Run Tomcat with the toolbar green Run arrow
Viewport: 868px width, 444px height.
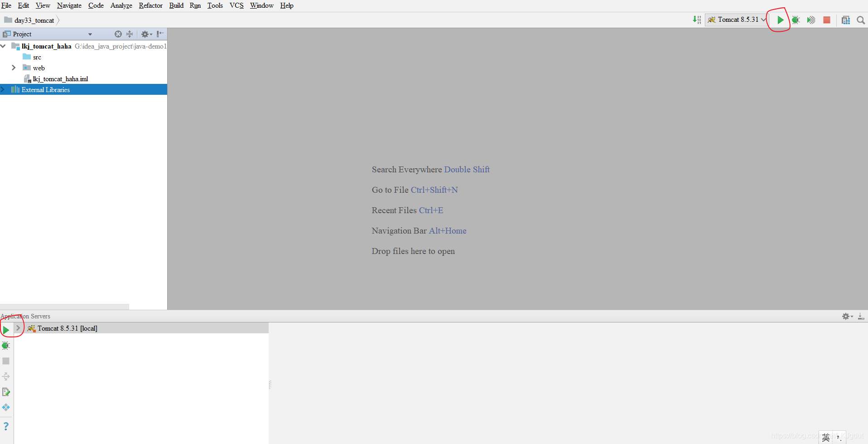point(780,20)
